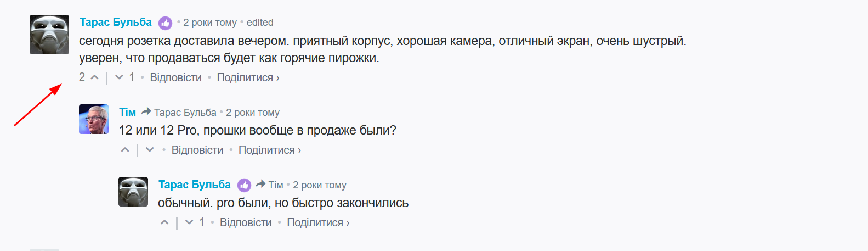Expand Поділитися under Тім's comment
Screen dimensions: 868x251
269,150
